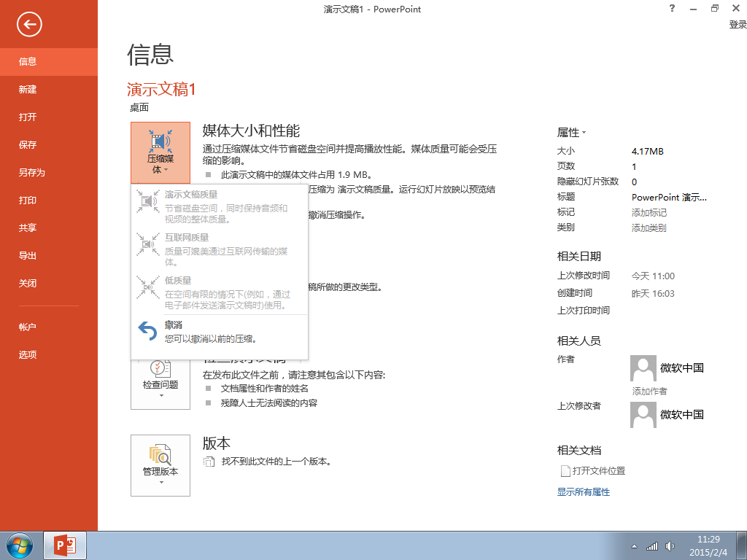
Task: Open the 新建 backstage tab
Action: (x=49, y=89)
